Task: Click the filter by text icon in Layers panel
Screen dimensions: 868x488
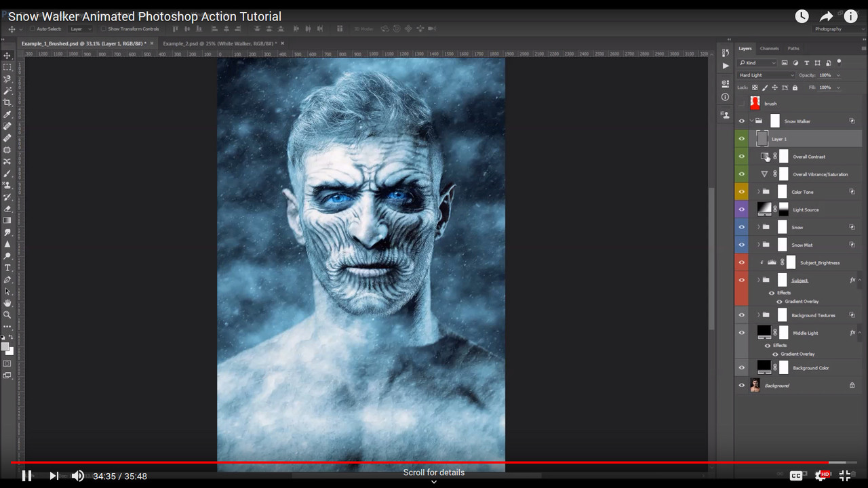Action: pos(806,63)
